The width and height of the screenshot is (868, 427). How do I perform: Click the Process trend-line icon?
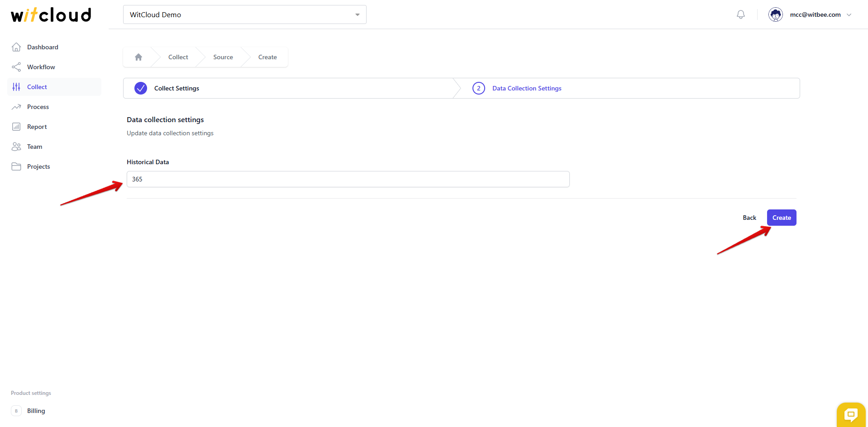point(16,107)
